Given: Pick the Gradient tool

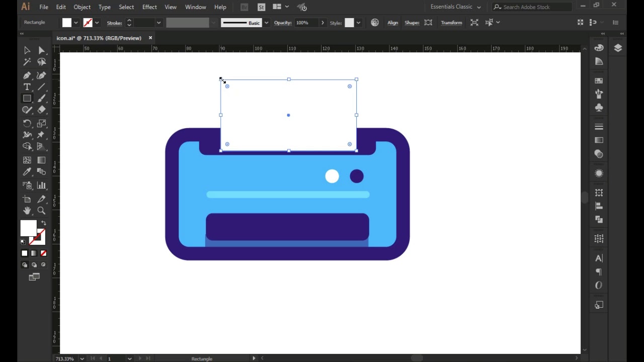Looking at the screenshot, I should click(42, 160).
